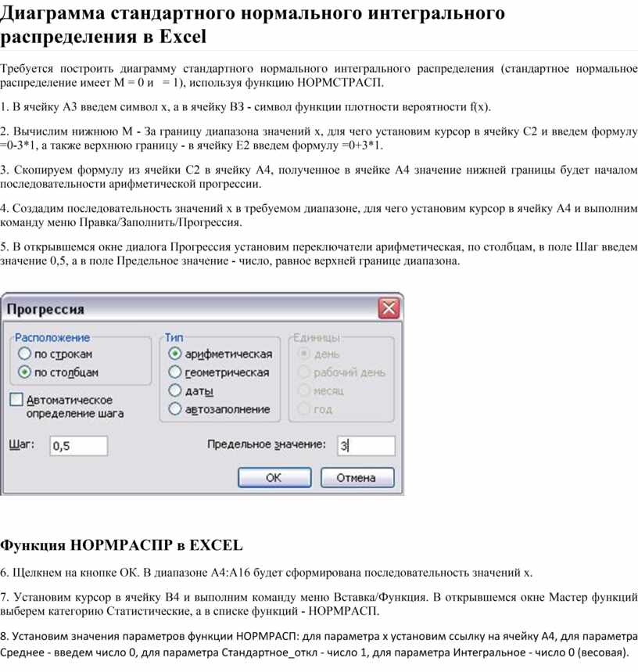Close the Прогрессия dialog with the X
Screen dimensions: 638x672
[389, 308]
